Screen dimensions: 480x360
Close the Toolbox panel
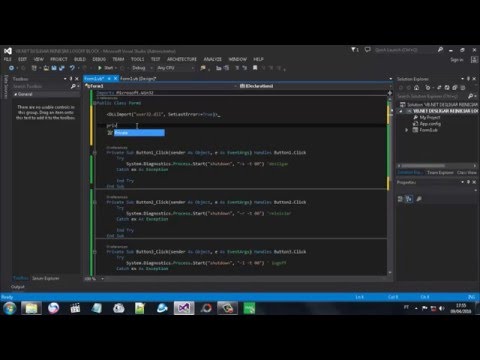click(77, 79)
